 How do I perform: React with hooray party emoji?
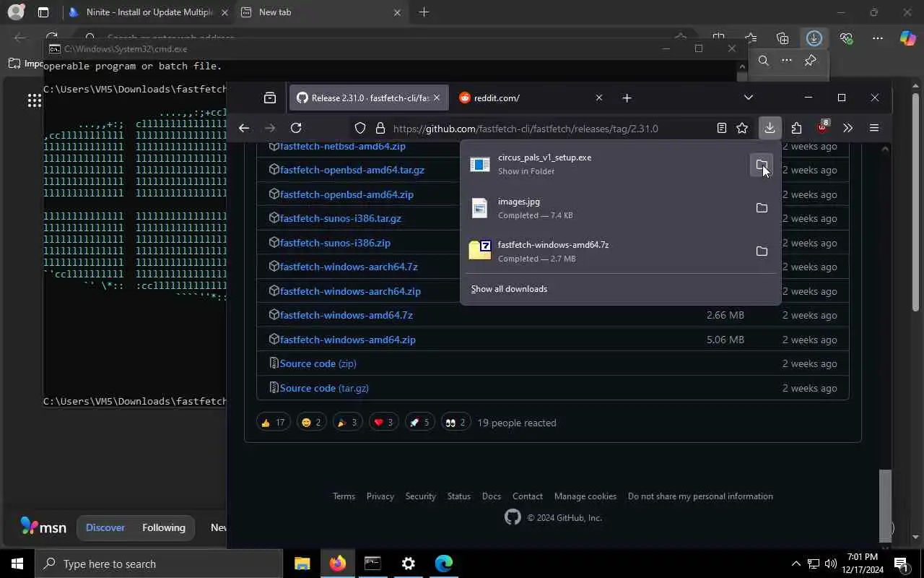click(x=348, y=423)
